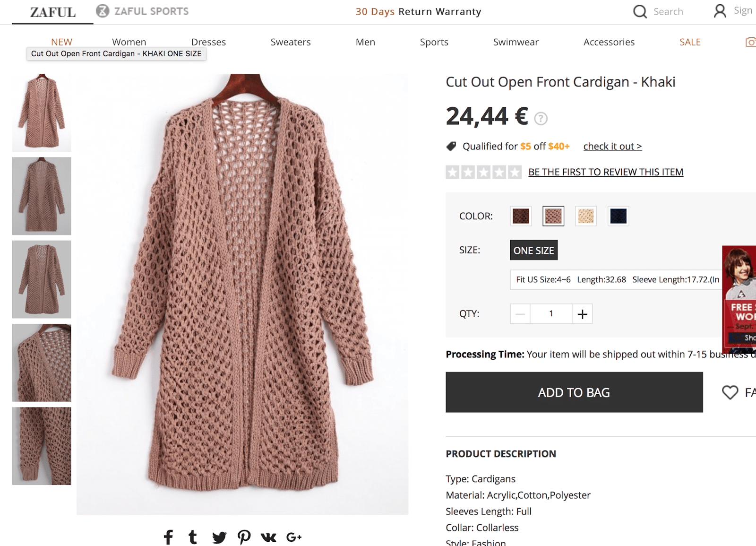Select the ONE SIZE option
This screenshot has width=756, height=546.
[533, 250]
